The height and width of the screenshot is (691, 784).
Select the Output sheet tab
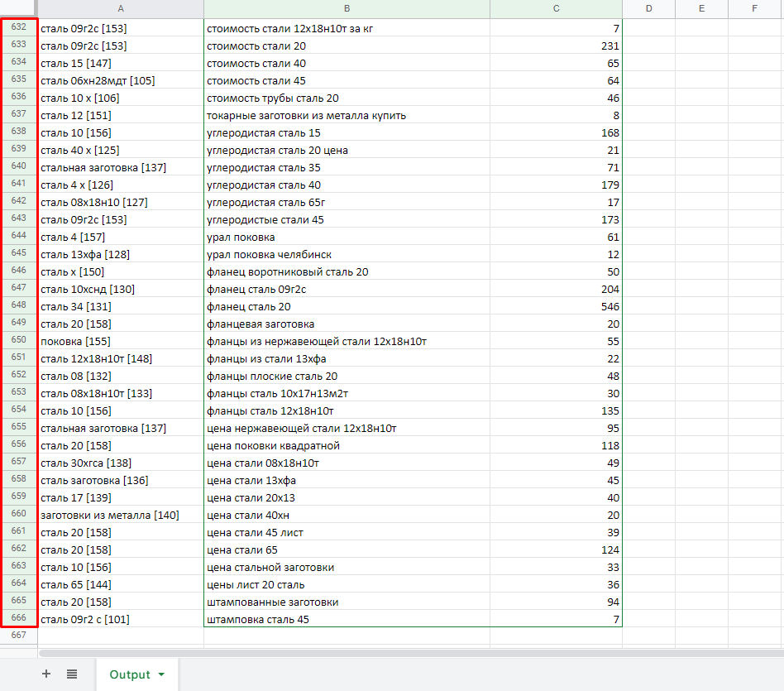point(137,674)
